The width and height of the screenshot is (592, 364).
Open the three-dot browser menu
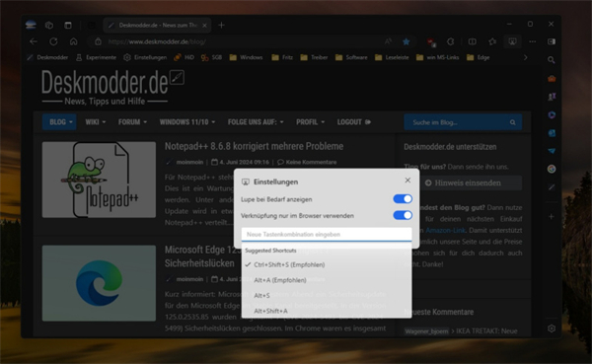click(533, 41)
